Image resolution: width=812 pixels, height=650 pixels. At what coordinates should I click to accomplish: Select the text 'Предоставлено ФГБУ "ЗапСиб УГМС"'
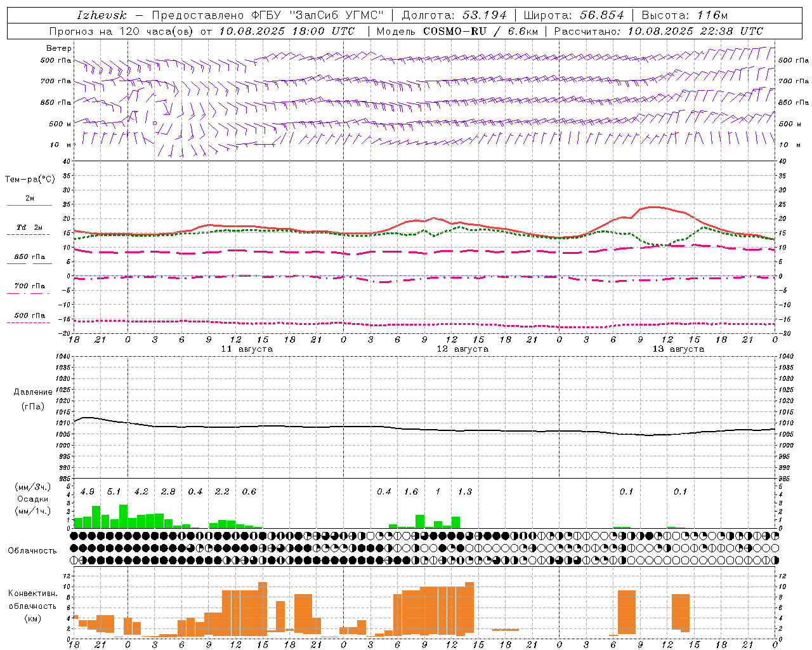(268, 15)
